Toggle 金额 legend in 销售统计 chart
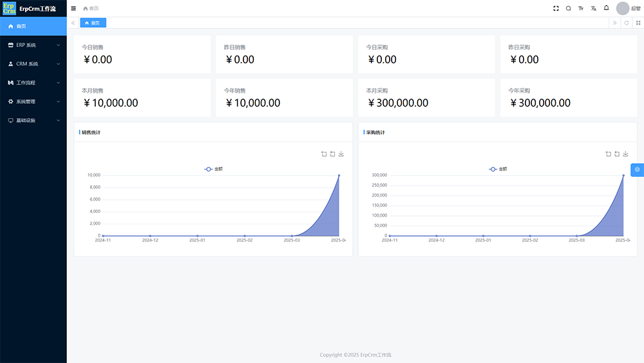Screen dimensions: 644x363 pyautogui.click(x=214, y=169)
